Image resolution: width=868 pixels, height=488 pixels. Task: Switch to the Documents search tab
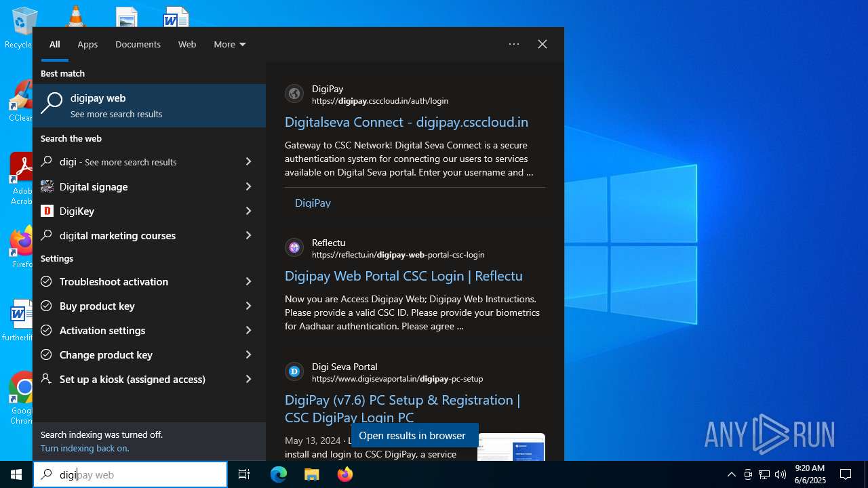138,44
